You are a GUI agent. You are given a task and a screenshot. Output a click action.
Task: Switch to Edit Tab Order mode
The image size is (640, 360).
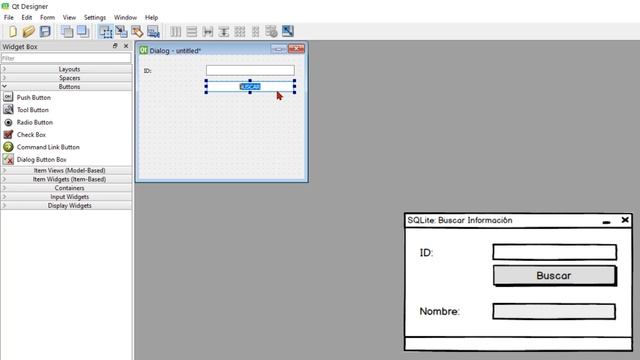click(153, 31)
